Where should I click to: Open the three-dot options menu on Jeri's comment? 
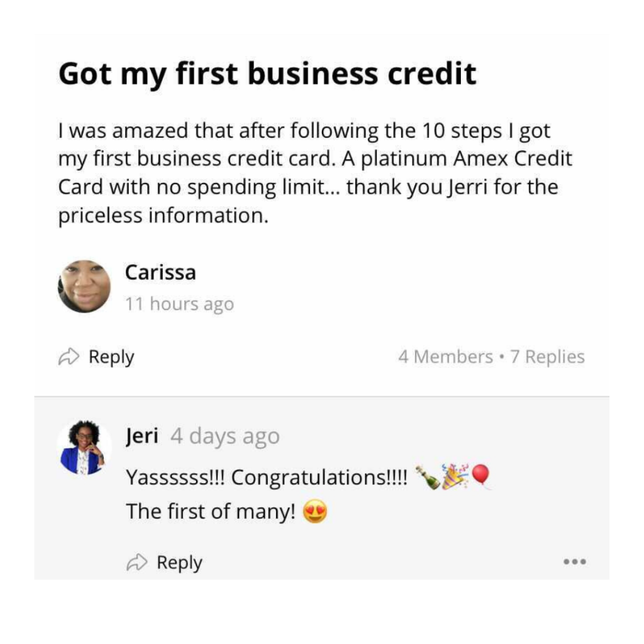pos(575,562)
